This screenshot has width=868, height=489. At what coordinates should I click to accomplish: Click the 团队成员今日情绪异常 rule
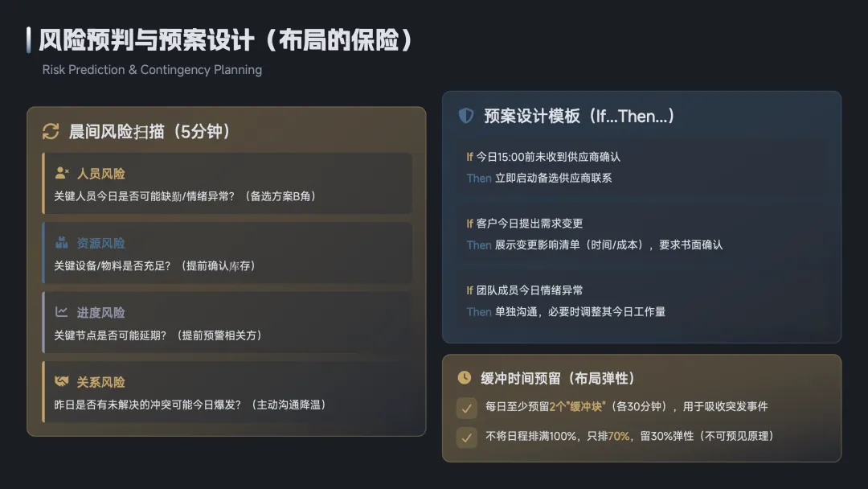524,290
